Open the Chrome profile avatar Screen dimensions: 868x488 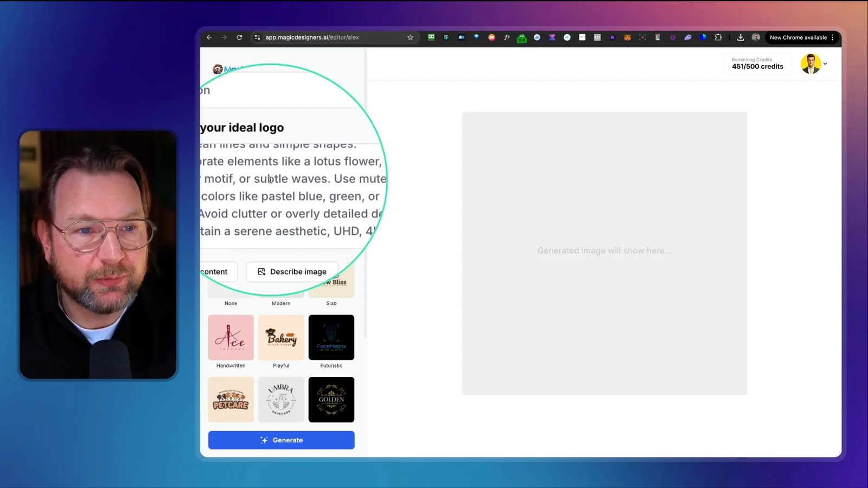coord(756,37)
